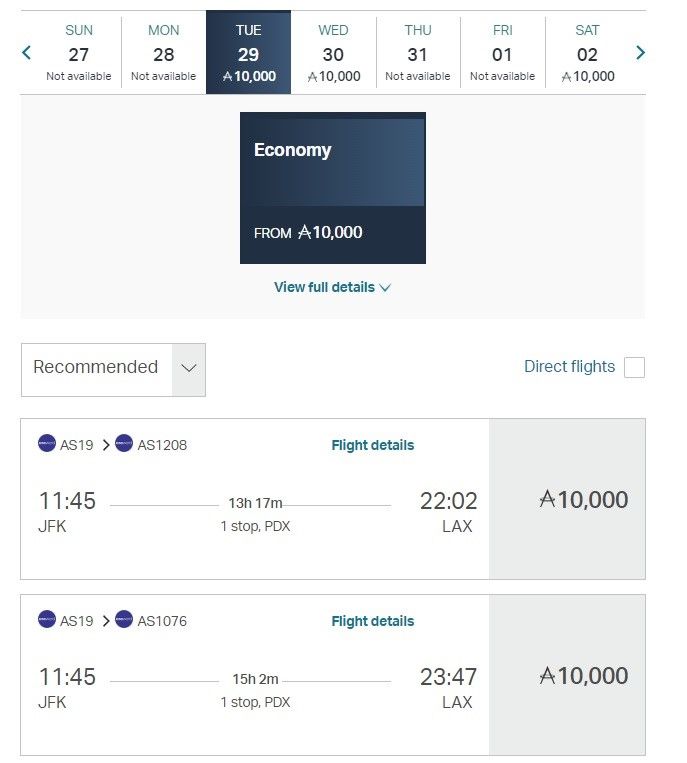This screenshot has width=687, height=763.
Task: Click airline logo beside AS1076
Action: click(x=124, y=620)
